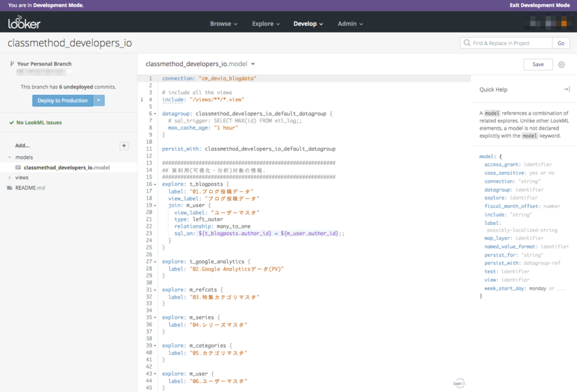577x392 pixels.
Task: Click the Looker logo
Action: (23, 23)
